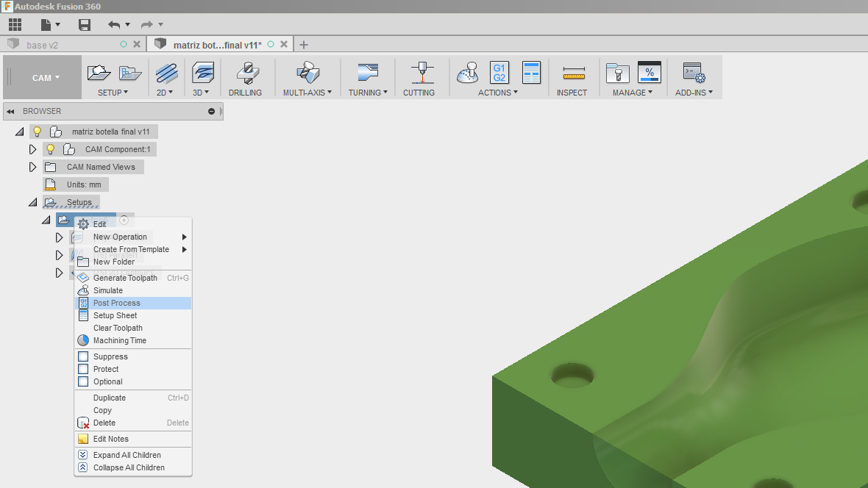
Task: Collapse the Setups tree node
Action: (32, 203)
